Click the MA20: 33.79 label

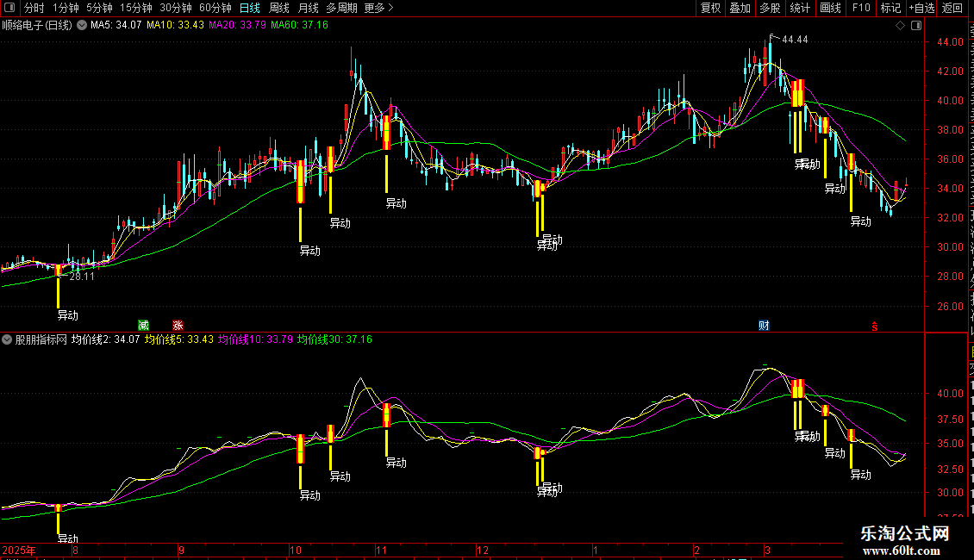point(237,25)
